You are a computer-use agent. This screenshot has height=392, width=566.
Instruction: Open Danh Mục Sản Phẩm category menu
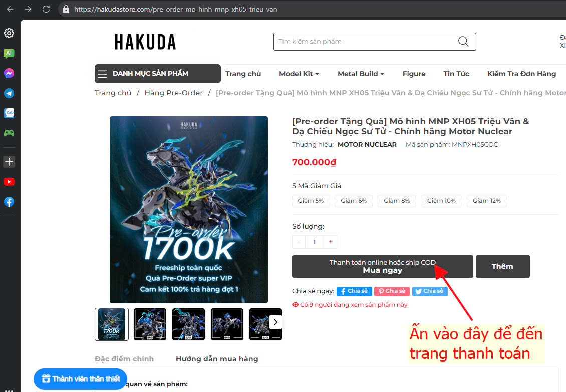pyautogui.click(x=157, y=74)
